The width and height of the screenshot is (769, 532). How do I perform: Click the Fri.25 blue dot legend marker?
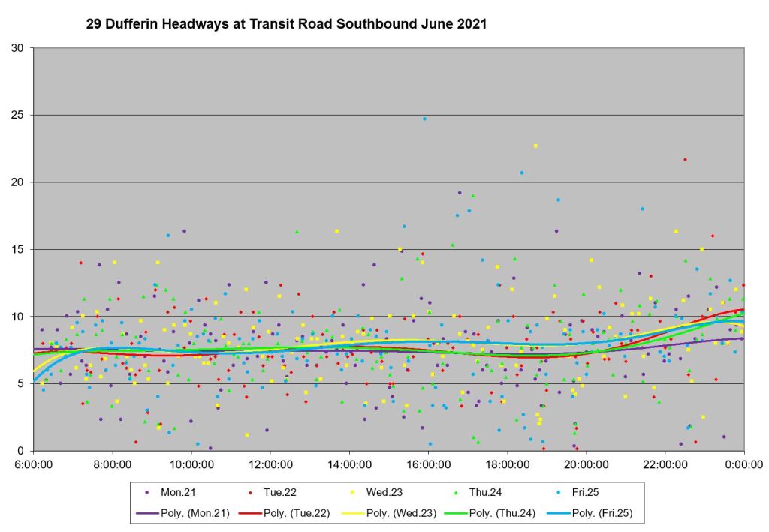click(x=560, y=492)
